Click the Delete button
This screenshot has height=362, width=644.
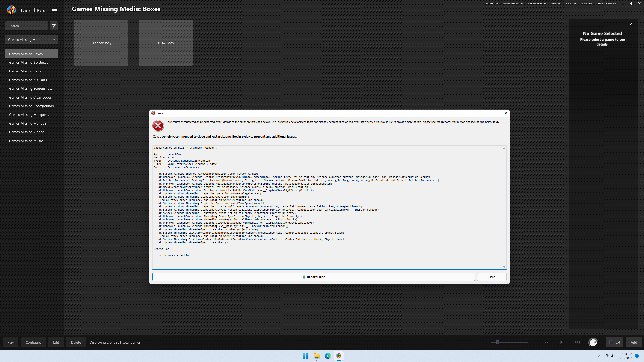click(76, 342)
